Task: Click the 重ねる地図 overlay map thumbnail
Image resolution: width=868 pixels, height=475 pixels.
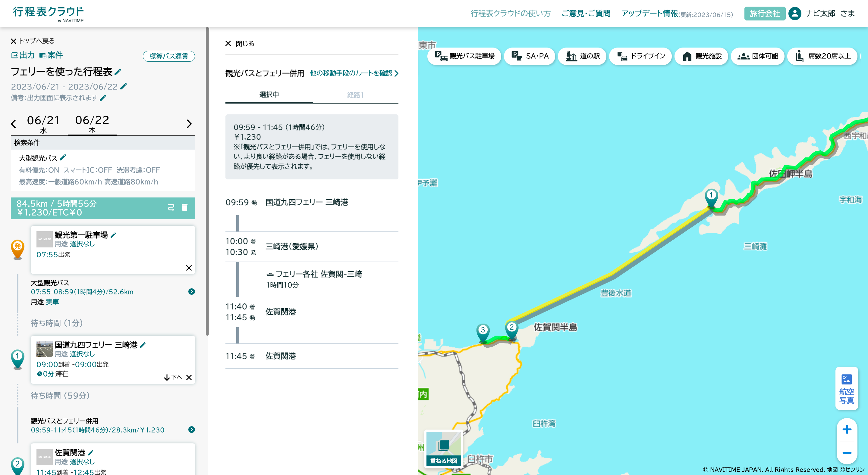Action: pos(443,449)
